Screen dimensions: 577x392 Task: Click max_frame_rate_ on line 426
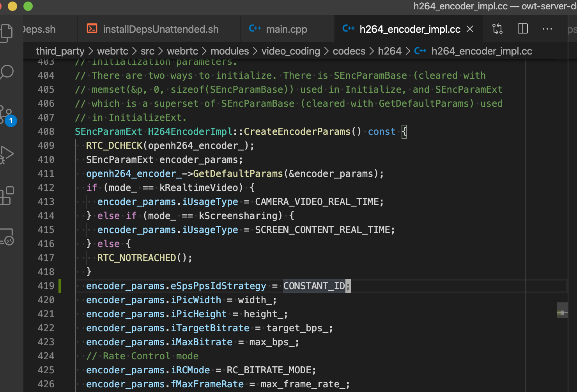pyautogui.click(x=303, y=384)
